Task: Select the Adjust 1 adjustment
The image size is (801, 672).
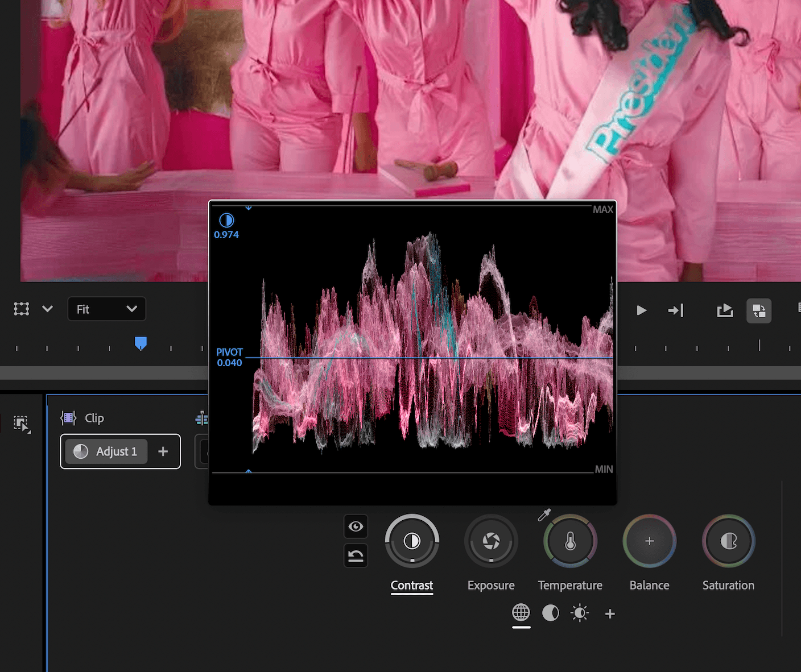Action: [106, 451]
